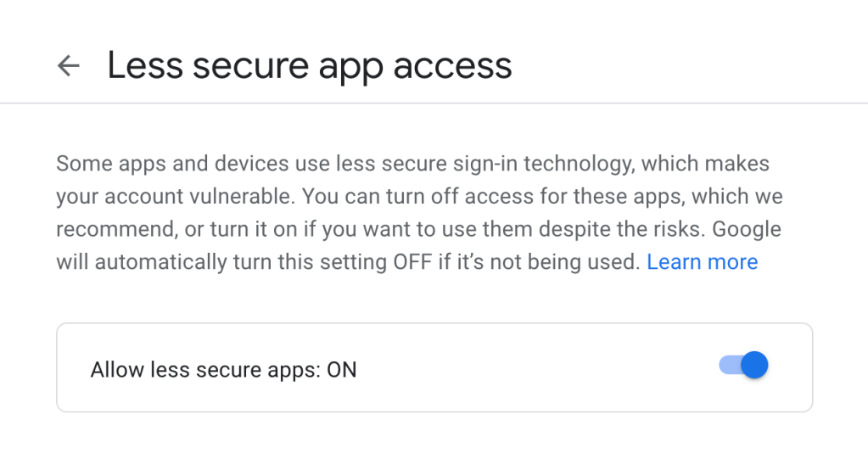This screenshot has width=868, height=470.
Task: Click the "Less secure app access" page title
Action: (309, 65)
